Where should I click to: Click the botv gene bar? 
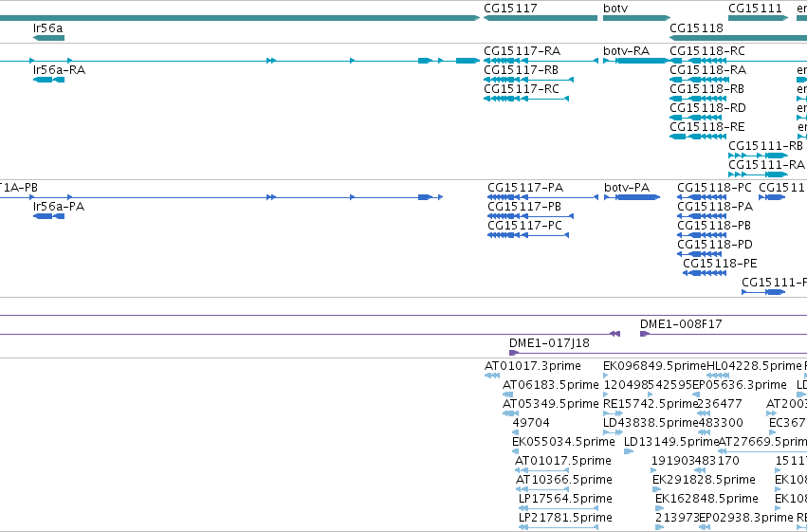pyautogui.click(x=636, y=18)
